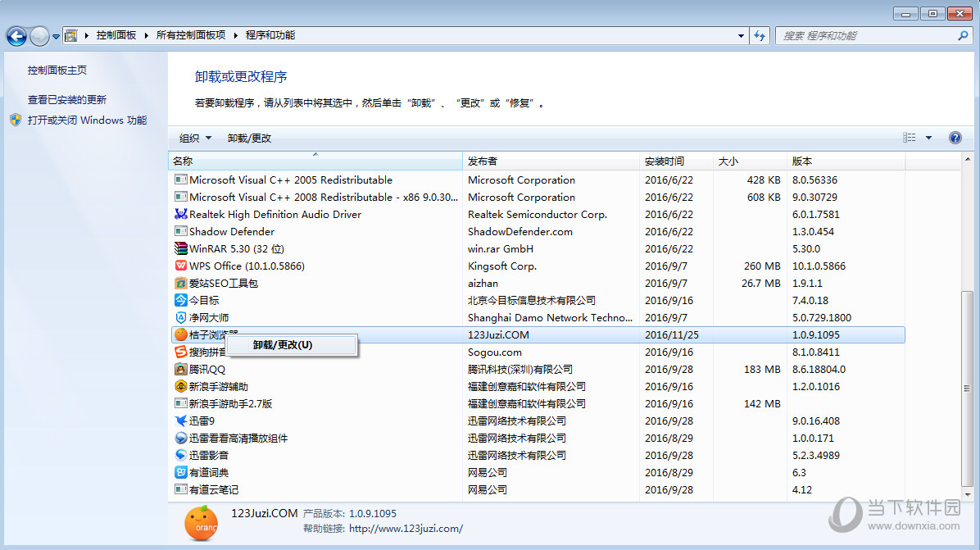Click the 搜狗拼音 program icon

click(181, 352)
